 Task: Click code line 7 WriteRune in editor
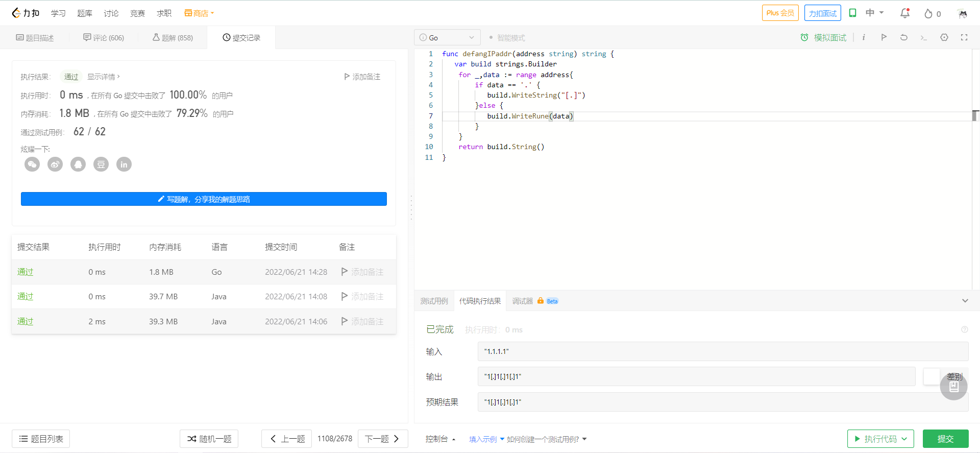click(x=530, y=116)
